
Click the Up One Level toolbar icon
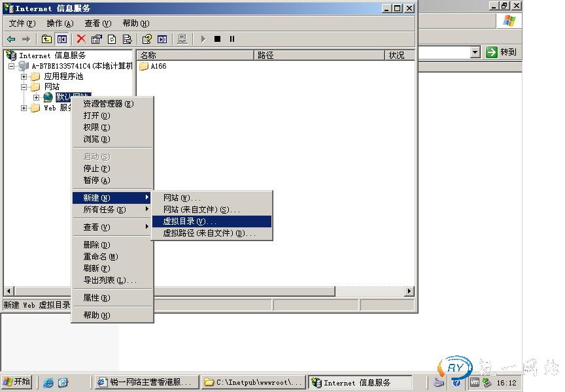coord(46,39)
